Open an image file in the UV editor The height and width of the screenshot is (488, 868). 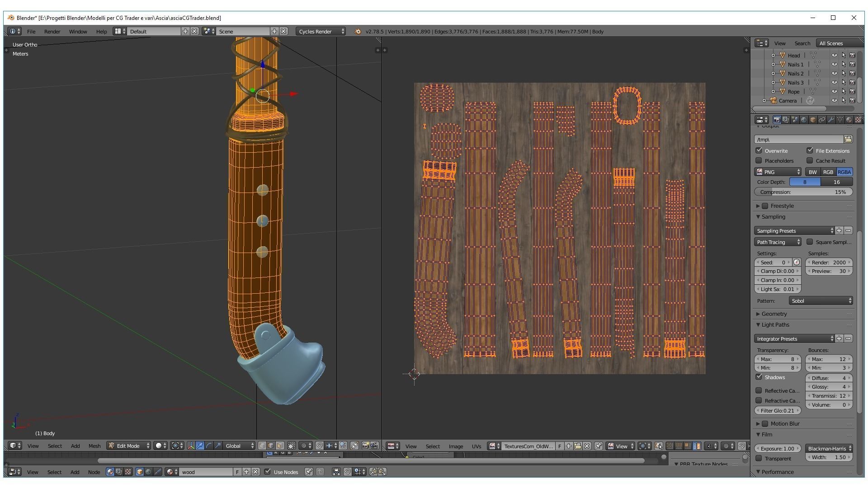coord(578,446)
